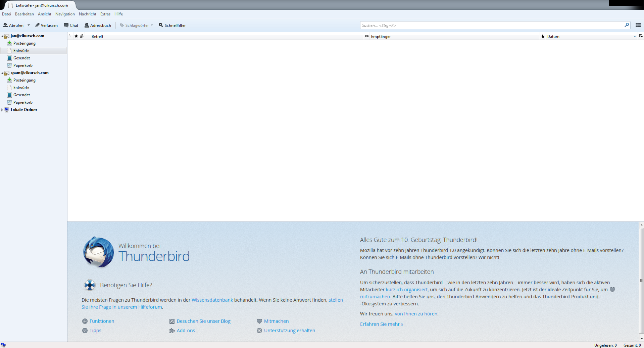Click Unterstützung erhalten link
This screenshot has width=644, height=348.
(x=290, y=331)
